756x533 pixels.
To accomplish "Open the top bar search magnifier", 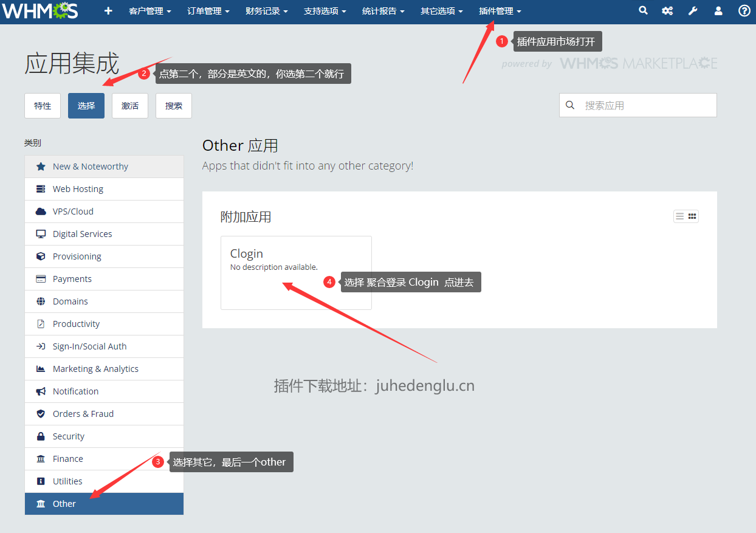I will 643,11.
